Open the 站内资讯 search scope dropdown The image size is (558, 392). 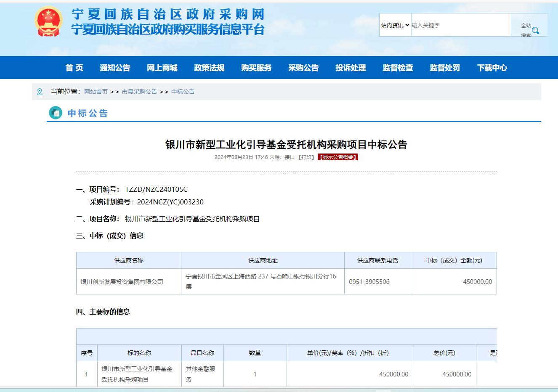coord(395,25)
